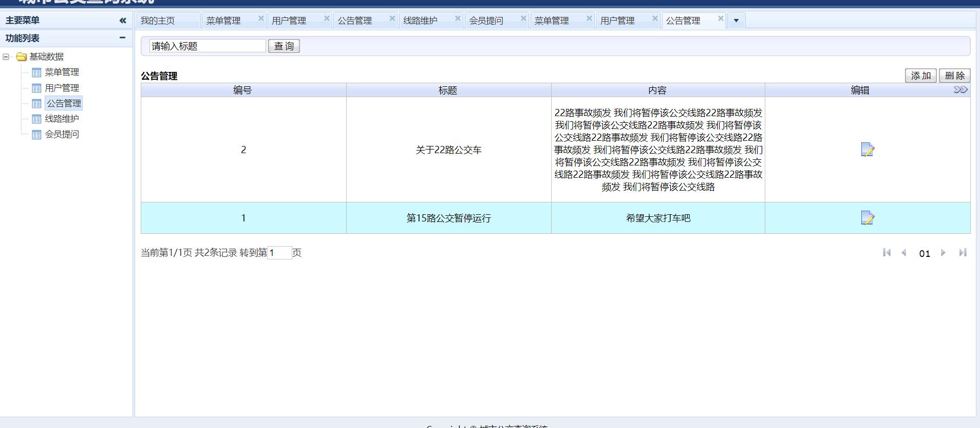The height and width of the screenshot is (428, 980).
Task: Collapse the 主要菜单 sidebar panel
Action: (122, 21)
